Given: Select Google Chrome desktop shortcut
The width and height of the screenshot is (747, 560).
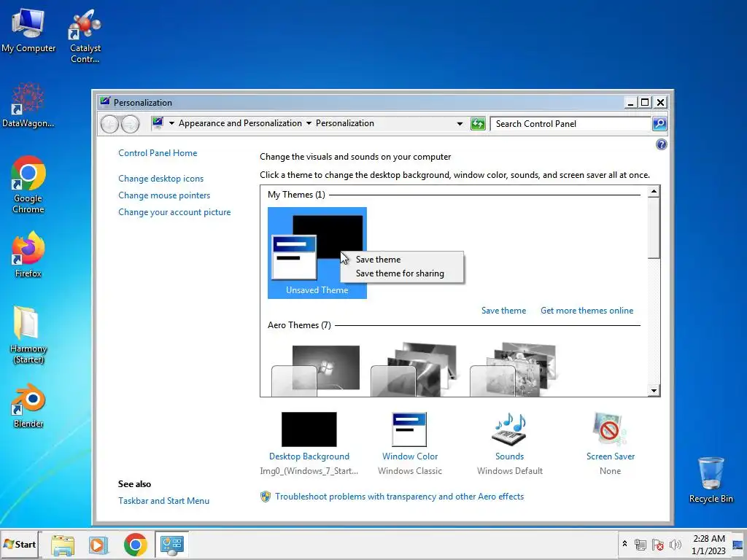Looking at the screenshot, I should [28, 184].
